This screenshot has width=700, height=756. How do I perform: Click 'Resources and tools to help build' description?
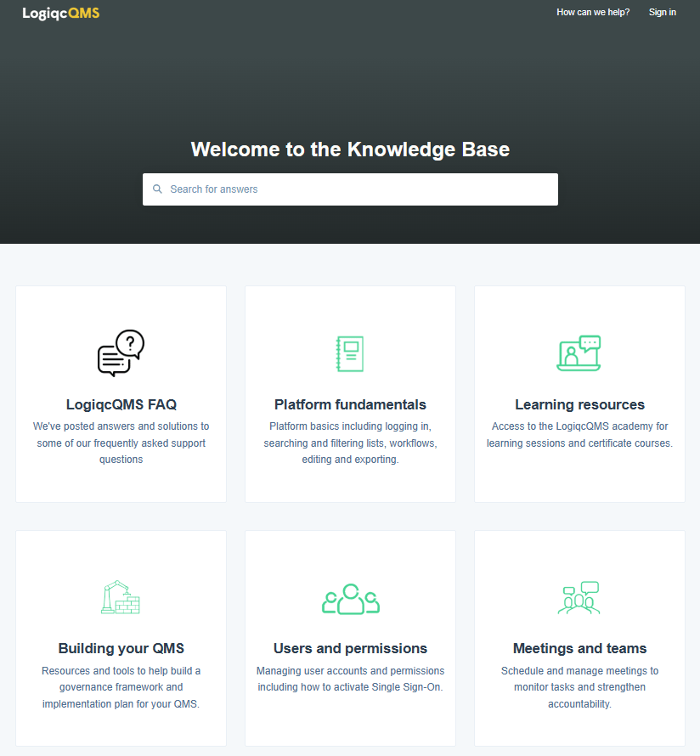(x=121, y=687)
